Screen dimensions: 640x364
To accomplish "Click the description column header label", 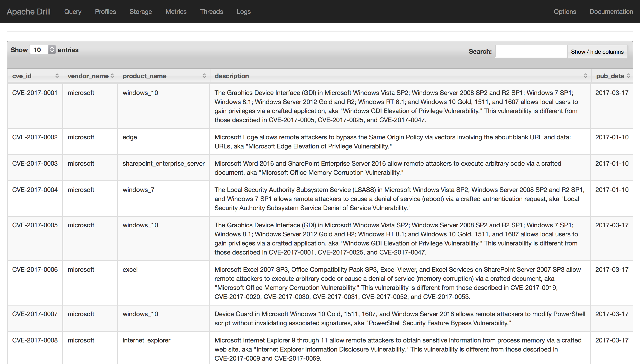I will 232,76.
